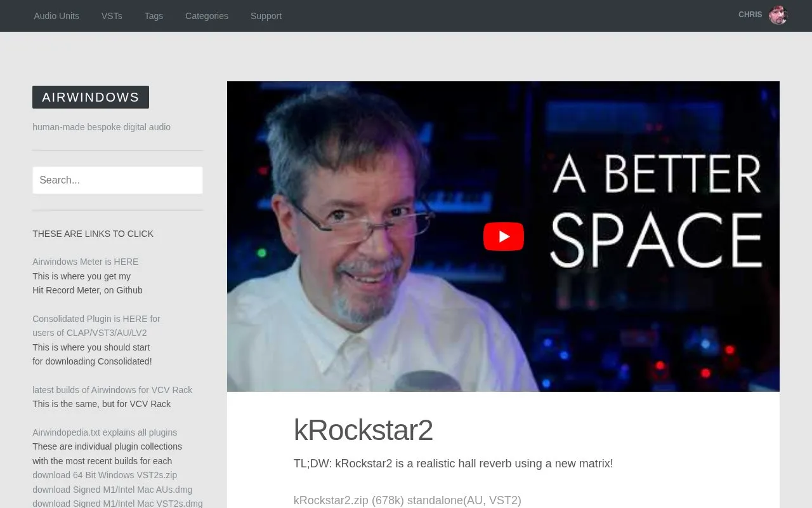Open the VSTs menu item
The image size is (812, 508).
[x=112, y=16]
